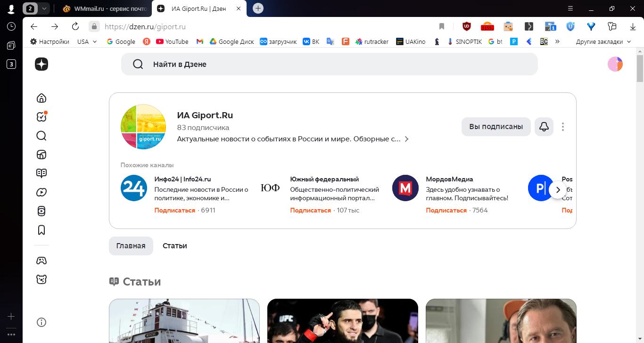Open the Южный федеральный ЮФ logo

click(x=270, y=188)
